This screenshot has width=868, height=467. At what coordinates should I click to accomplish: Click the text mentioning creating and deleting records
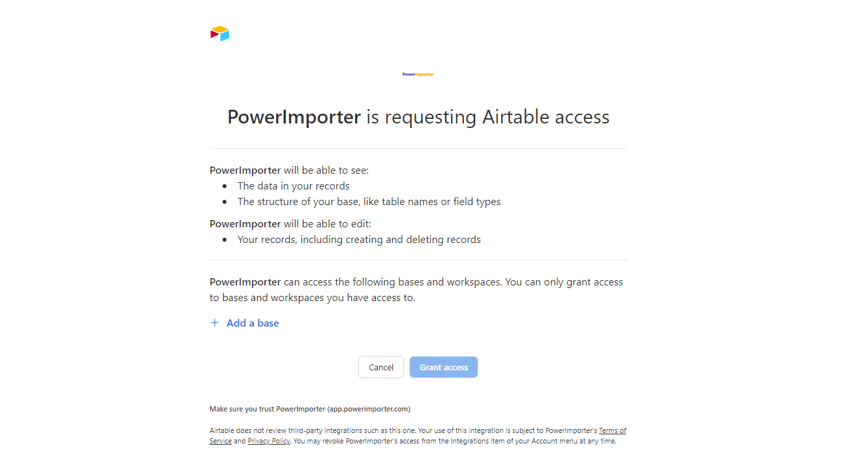click(x=359, y=239)
